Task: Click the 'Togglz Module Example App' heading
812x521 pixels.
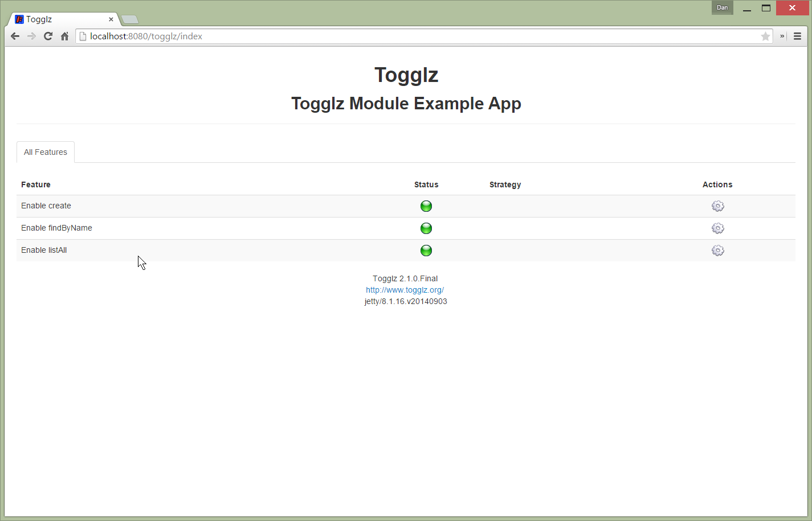Action: (406, 104)
